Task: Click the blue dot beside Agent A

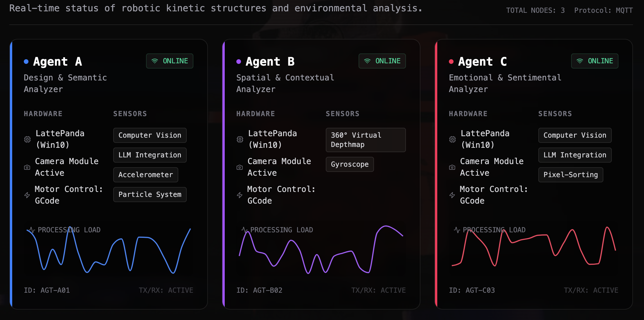Action: [26, 62]
